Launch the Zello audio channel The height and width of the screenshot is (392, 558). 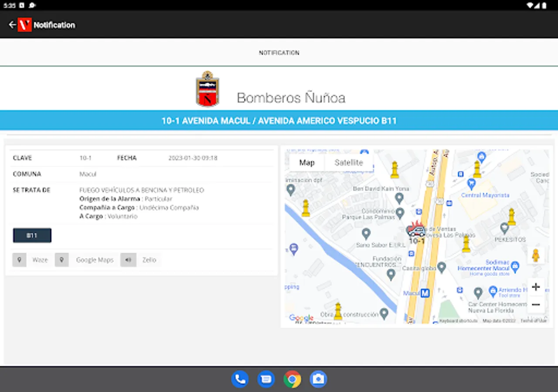tap(140, 260)
